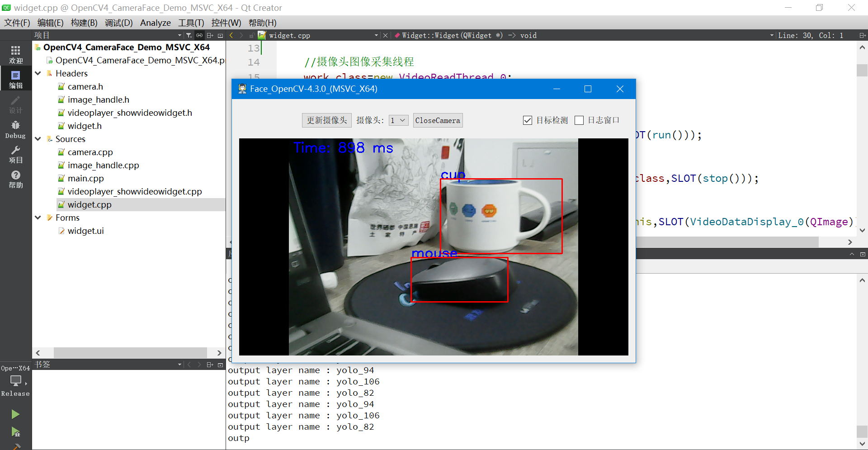This screenshot has width=868, height=450.
Task: Open the Projects (项目) wrench mode
Action: [x=15, y=154]
